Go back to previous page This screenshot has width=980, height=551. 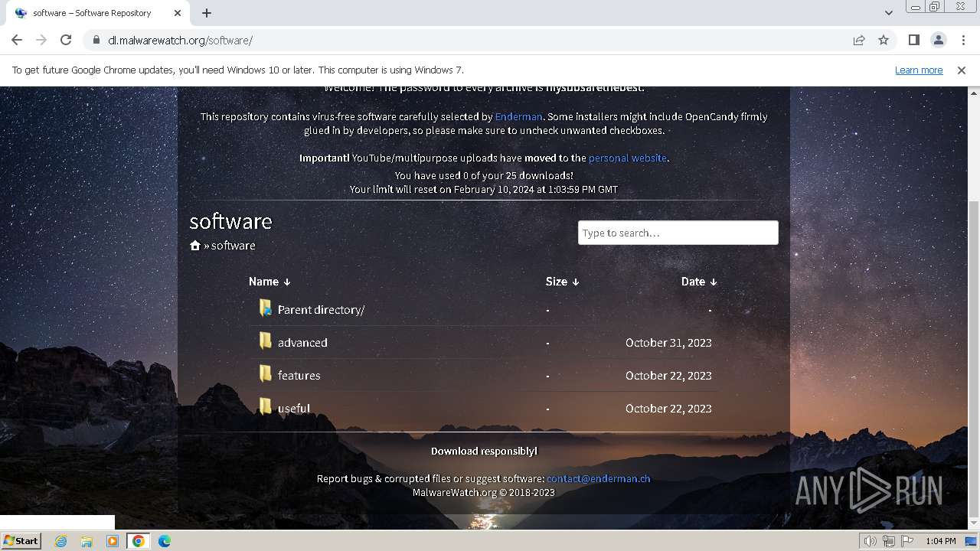17,40
